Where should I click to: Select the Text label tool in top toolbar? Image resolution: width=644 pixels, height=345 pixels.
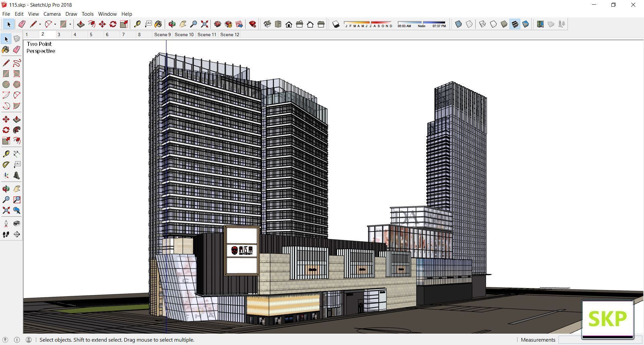[148, 24]
